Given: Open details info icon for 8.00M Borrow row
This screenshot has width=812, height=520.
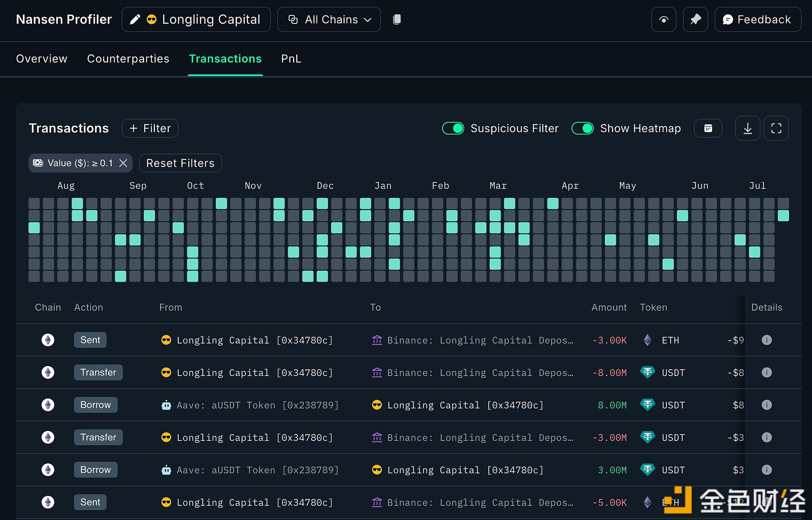Looking at the screenshot, I should pos(766,405).
